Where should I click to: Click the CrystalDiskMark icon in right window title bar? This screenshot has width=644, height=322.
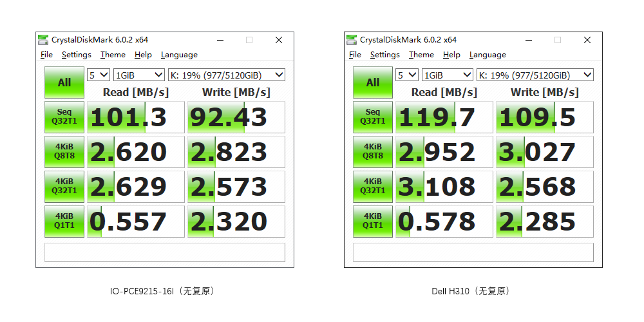click(352, 40)
